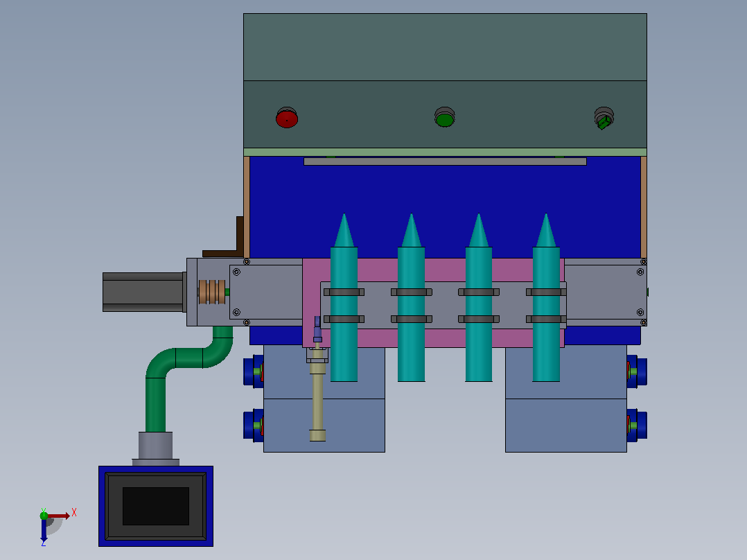Select the copper coupling beside the motor
This screenshot has width=747, height=560.
tap(212, 292)
